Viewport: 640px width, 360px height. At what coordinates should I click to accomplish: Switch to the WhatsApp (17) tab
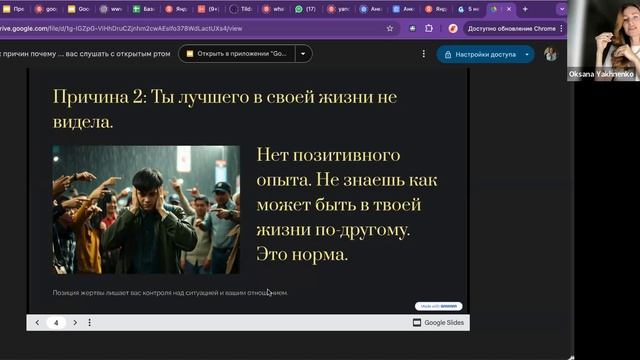305,9
